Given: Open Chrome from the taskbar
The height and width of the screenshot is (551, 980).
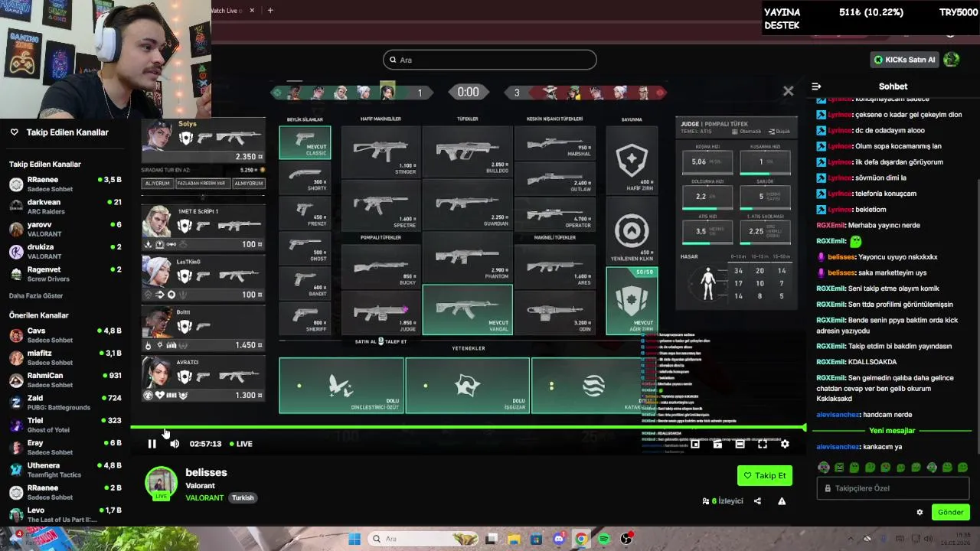Looking at the screenshot, I should click(581, 539).
